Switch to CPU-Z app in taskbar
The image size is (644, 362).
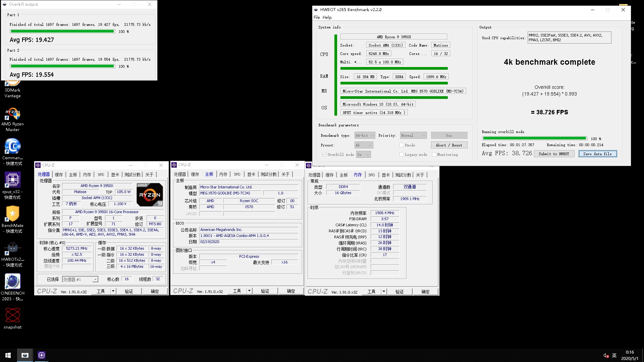[x=41, y=355]
